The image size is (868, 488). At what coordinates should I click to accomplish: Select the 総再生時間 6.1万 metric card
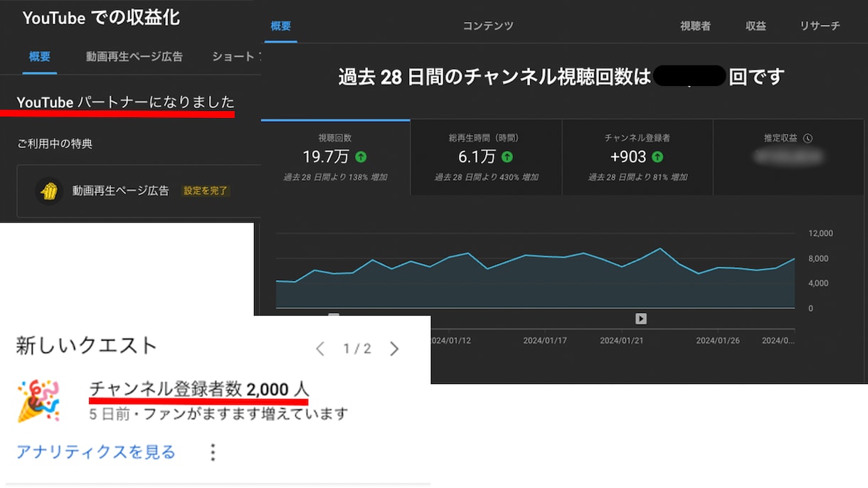pos(487,157)
